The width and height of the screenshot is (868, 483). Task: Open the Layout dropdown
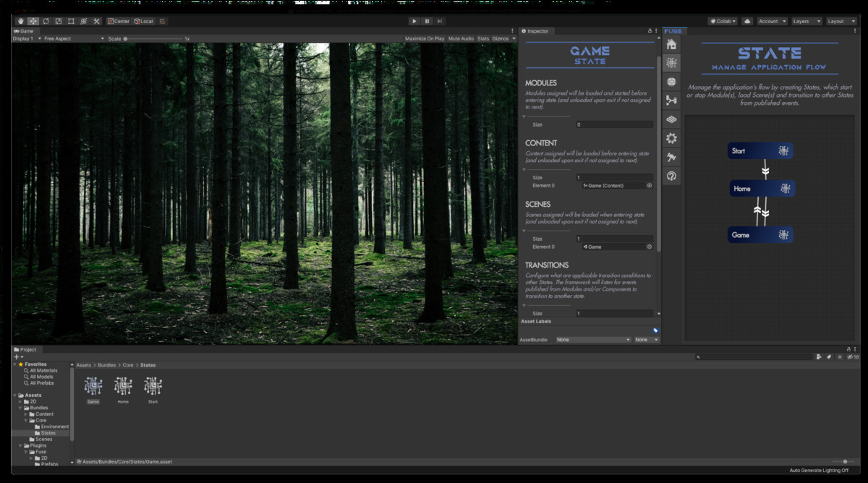point(841,21)
